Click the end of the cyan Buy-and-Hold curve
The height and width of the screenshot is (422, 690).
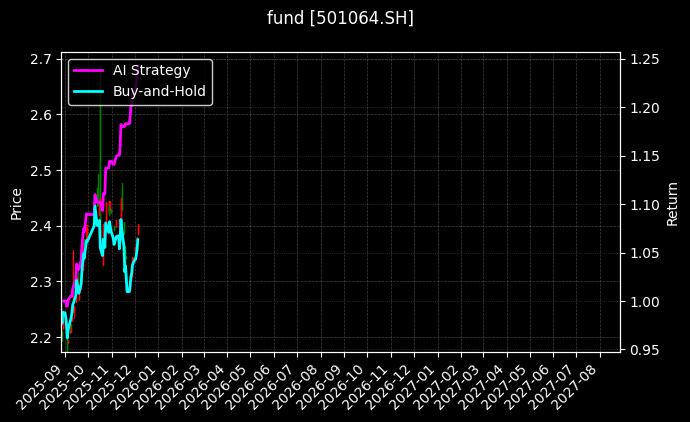pyautogui.click(x=138, y=239)
